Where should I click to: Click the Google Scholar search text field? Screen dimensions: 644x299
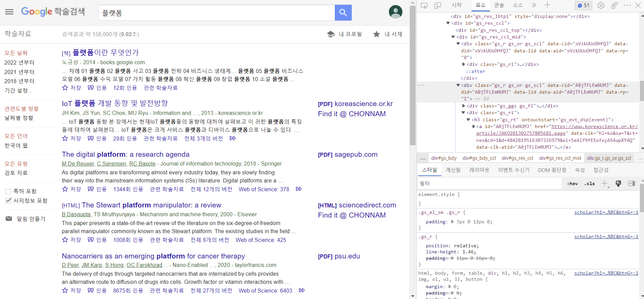217,13
